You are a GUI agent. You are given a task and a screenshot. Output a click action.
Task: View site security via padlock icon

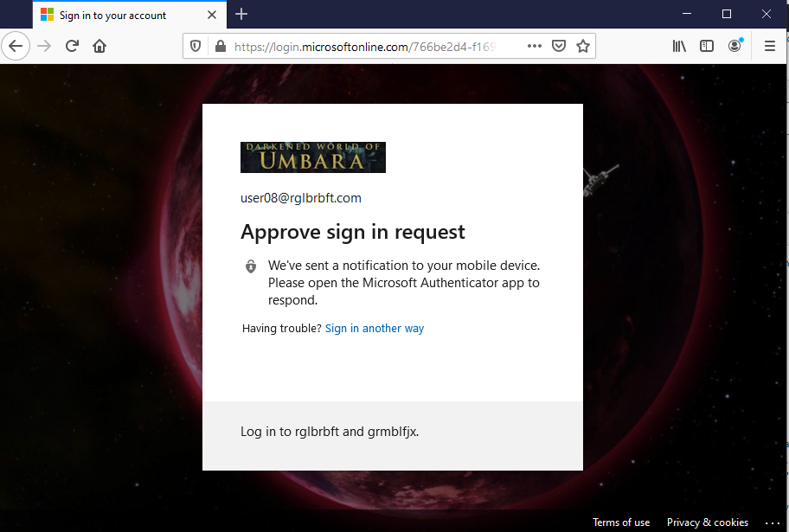coord(220,46)
